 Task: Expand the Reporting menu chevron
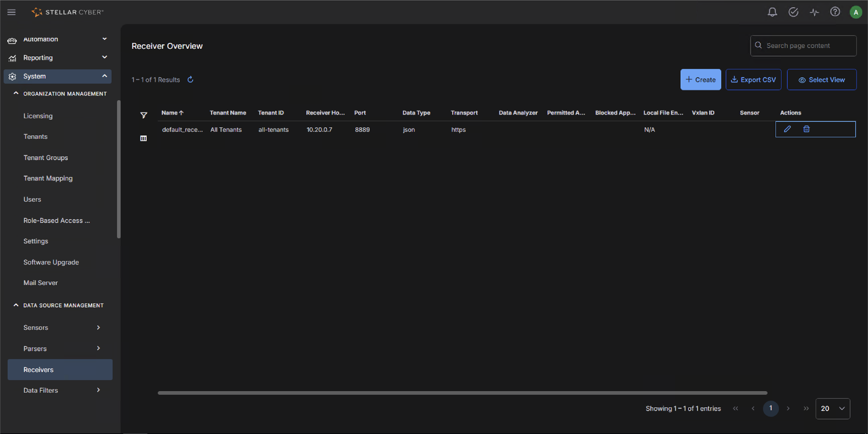click(x=104, y=57)
